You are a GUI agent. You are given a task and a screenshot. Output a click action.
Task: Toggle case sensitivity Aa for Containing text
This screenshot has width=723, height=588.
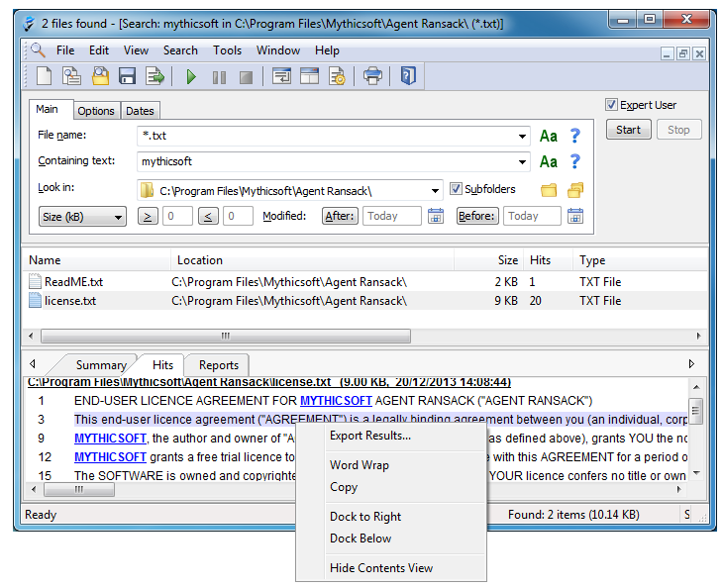(x=549, y=162)
